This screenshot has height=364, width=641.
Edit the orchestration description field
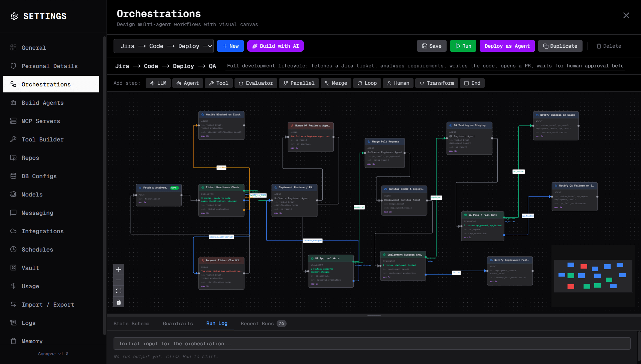pos(425,66)
